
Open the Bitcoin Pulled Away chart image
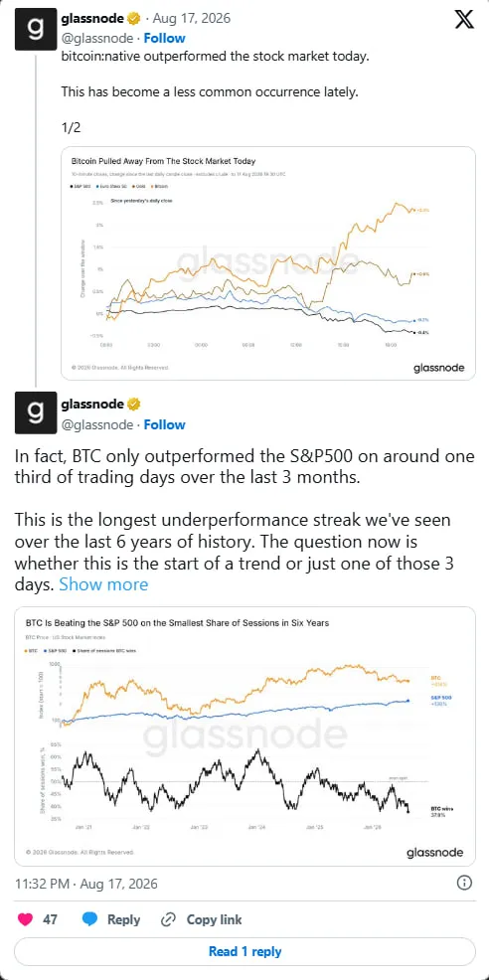tap(267, 263)
